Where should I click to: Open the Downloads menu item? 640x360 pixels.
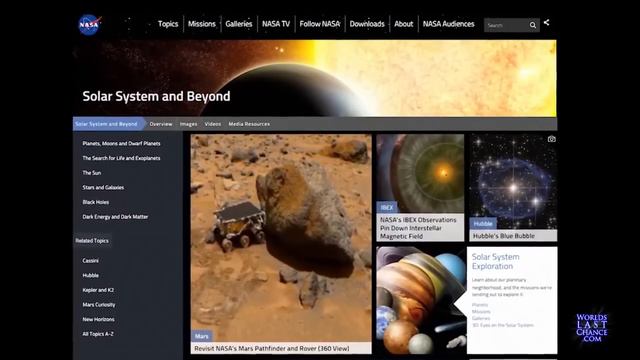point(367,24)
